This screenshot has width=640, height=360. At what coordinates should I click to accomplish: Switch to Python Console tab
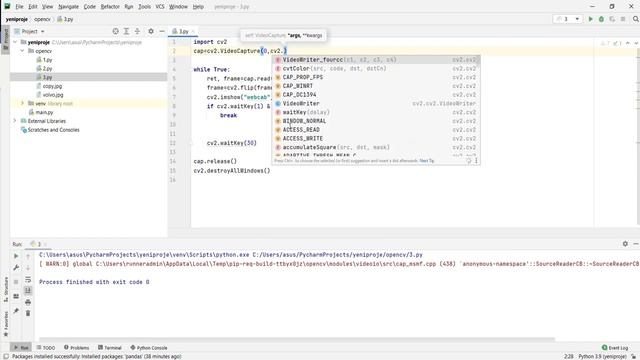click(149, 347)
